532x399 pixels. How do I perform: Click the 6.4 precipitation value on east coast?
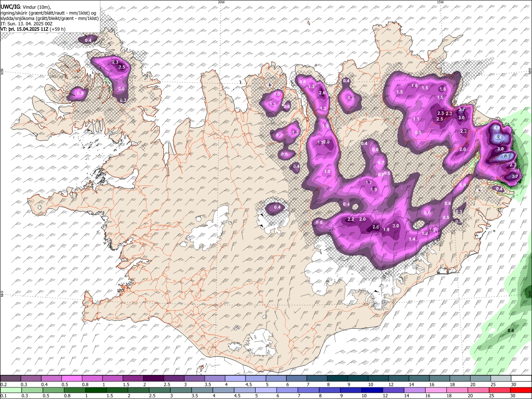tap(499, 137)
